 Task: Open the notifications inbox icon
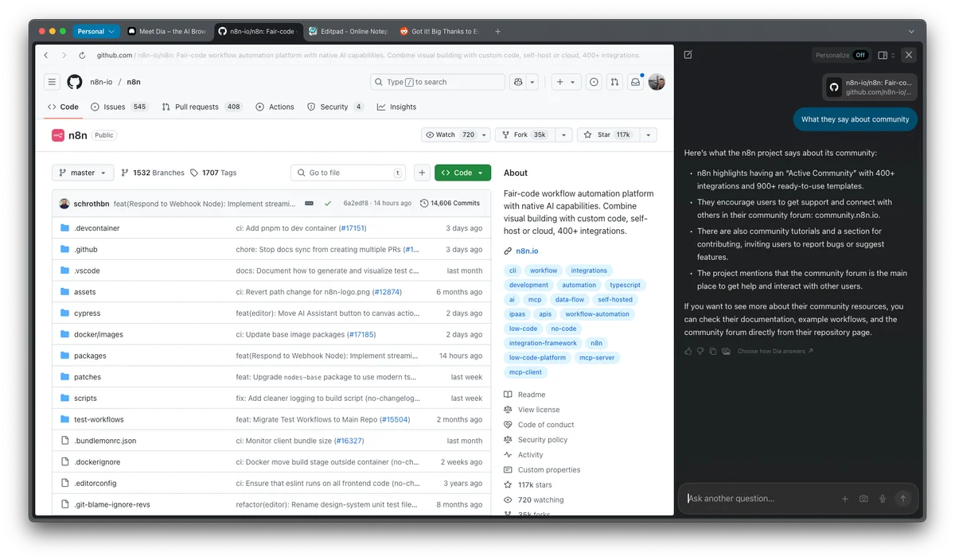click(x=635, y=82)
